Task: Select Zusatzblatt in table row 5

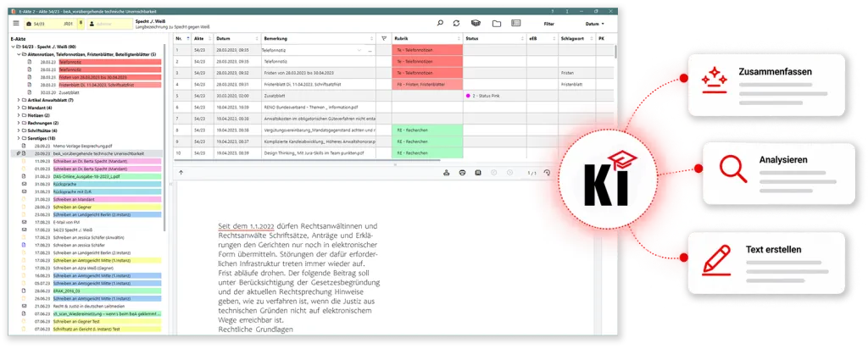Action: [275, 96]
